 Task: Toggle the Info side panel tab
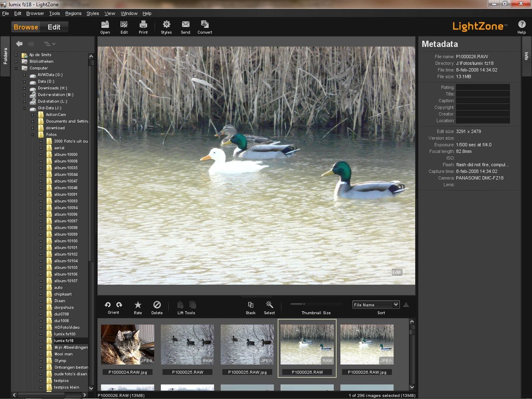(x=526, y=56)
